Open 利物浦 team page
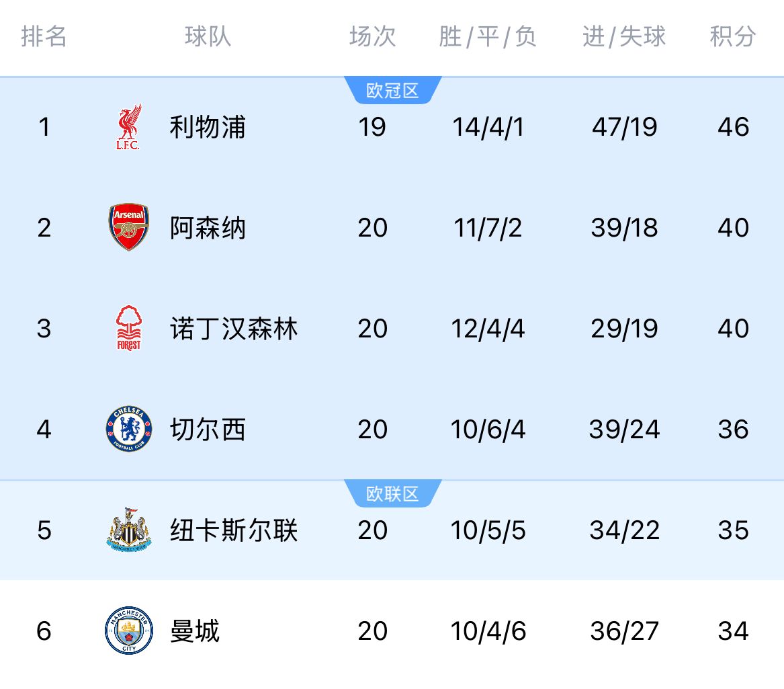This screenshot has width=784, height=689. pyautogui.click(x=208, y=127)
